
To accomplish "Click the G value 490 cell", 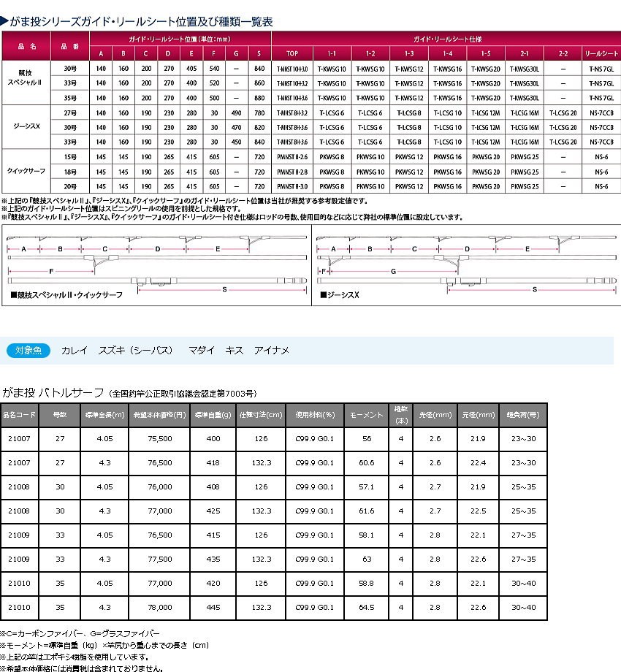I will click(236, 112).
